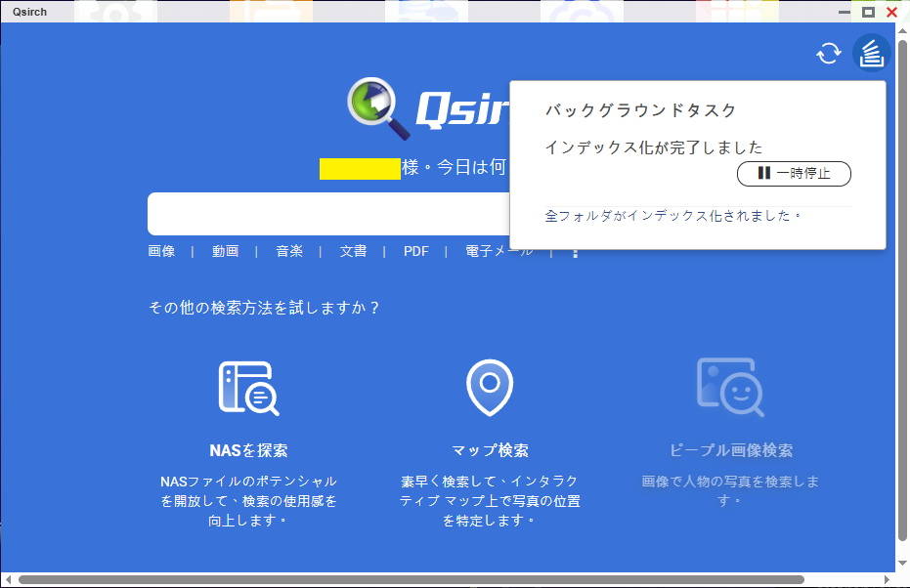The width and height of the screenshot is (910, 588).
Task: Filter results by PDF
Action: tap(416, 252)
